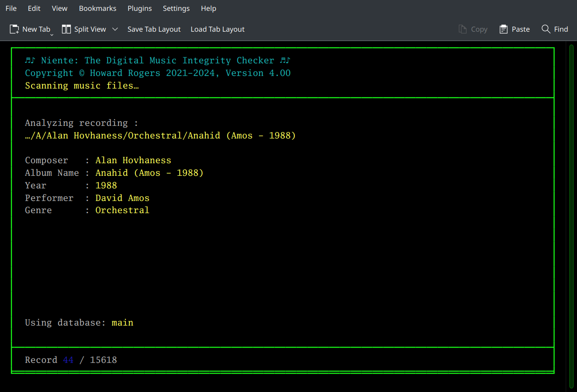The image size is (577, 392).
Task: Click the Paste icon to insert clipboard text
Action: [503, 29]
